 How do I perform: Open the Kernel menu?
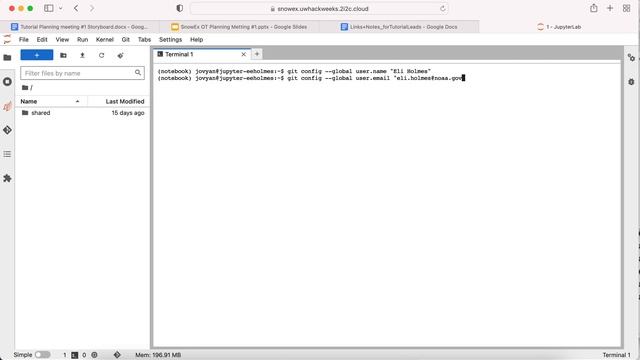coord(104,40)
